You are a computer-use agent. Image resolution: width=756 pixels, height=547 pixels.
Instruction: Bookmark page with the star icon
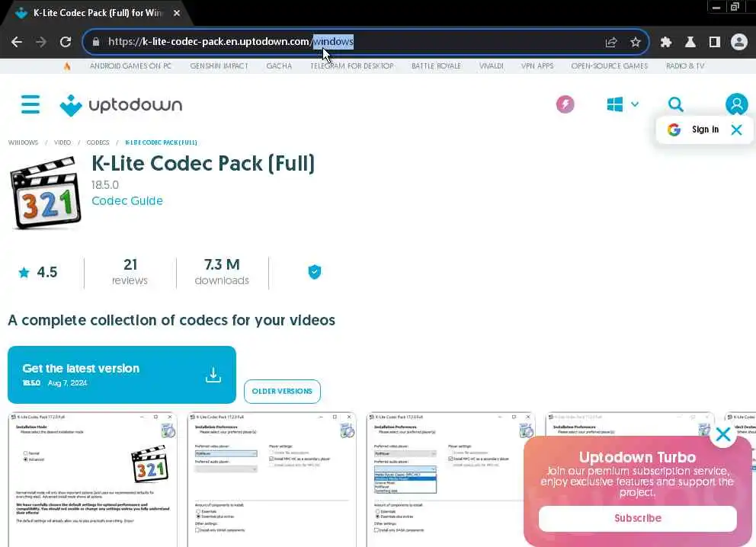tap(636, 42)
